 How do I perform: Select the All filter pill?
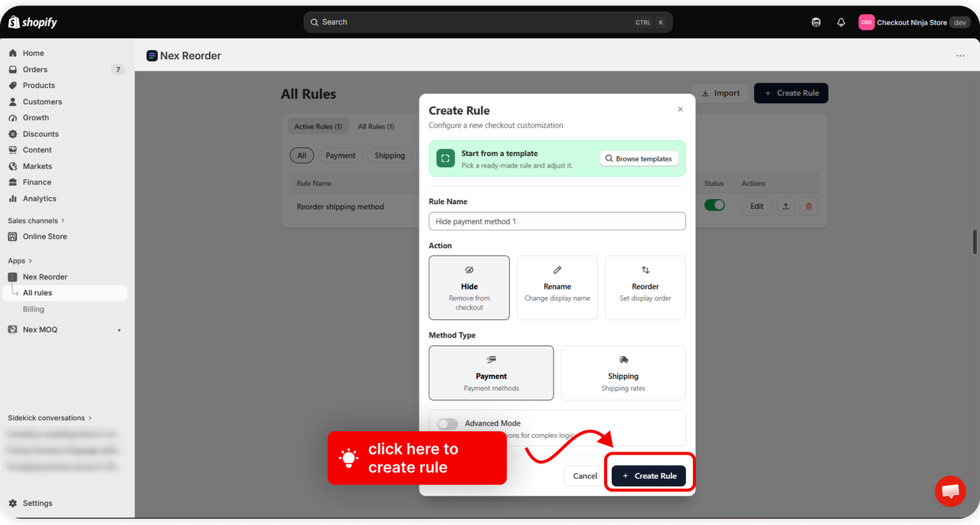click(x=302, y=155)
